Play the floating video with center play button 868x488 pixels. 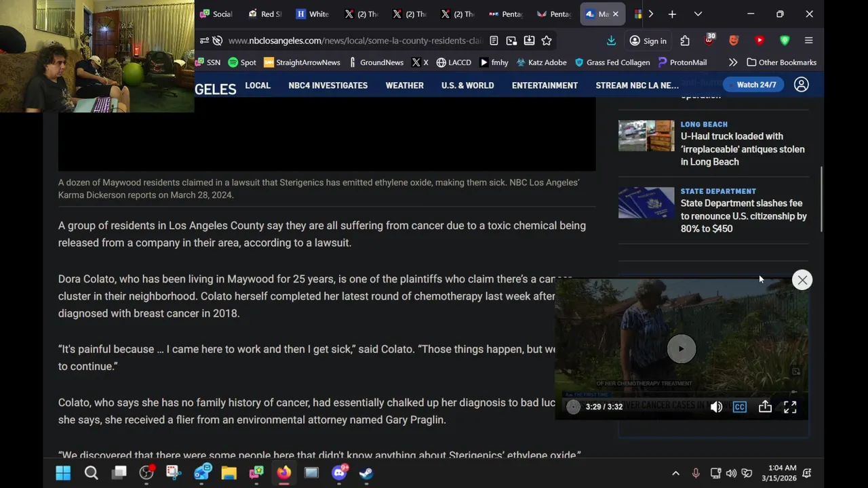click(x=682, y=349)
